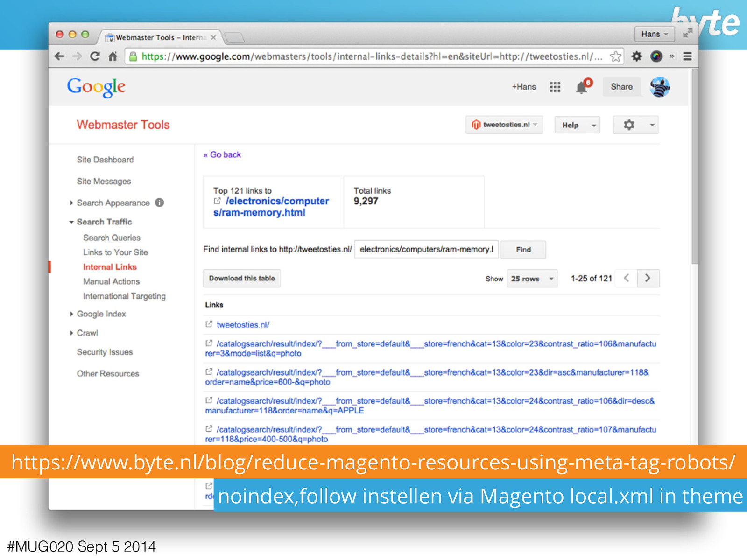Open the gear extension icon in browser toolbar
Screen dimensions: 747x560
pos(637,56)
